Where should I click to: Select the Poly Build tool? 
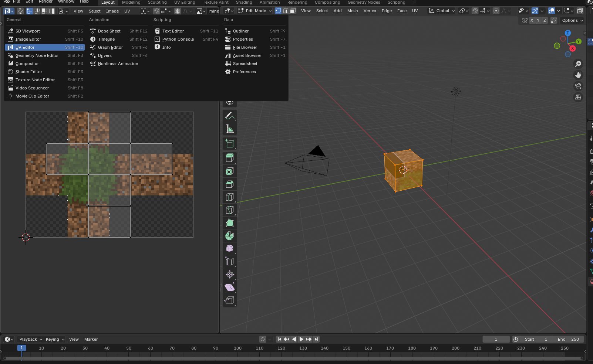[x=230, y=223]
